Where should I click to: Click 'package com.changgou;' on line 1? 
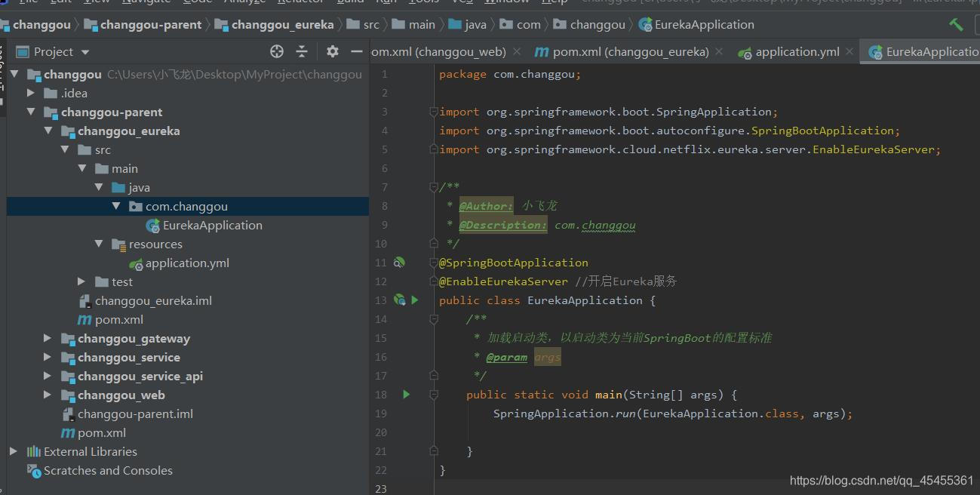[x=510, y=74]
